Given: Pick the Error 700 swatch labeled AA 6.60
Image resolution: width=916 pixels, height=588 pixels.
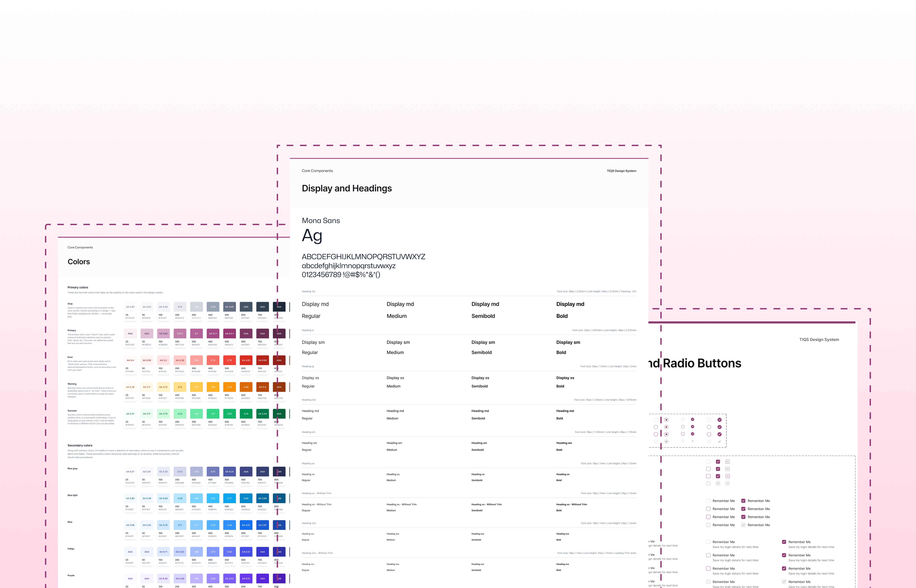Looking at the screenshot, I should (x=263, y=360).
